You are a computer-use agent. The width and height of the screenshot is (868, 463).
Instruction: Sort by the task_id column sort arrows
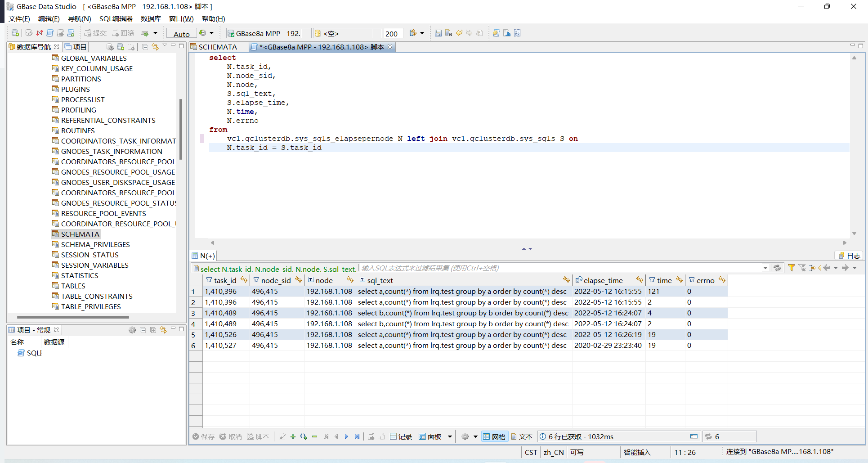coord(244,280)
